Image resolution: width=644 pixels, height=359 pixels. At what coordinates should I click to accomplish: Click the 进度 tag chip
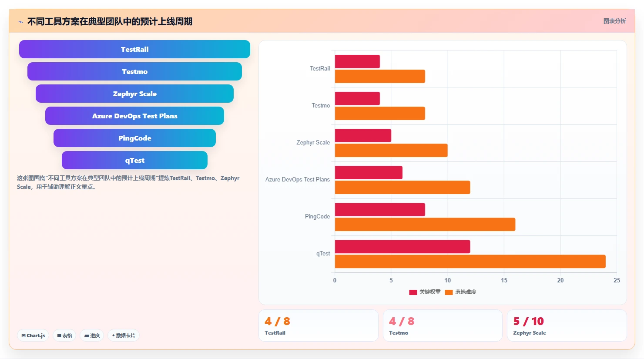pyautogui.click(x=92, y=336)
